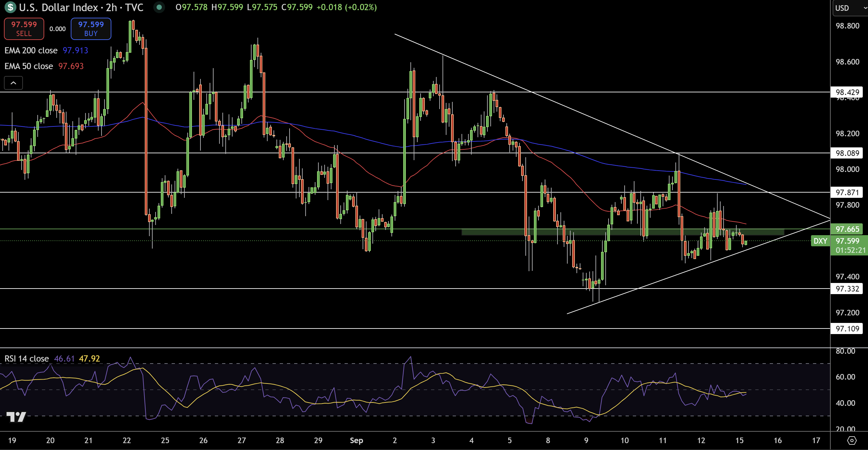Click the blue 97.599 BUY button
The width and height of the screenshot is (868, 450).
point(91,28)
